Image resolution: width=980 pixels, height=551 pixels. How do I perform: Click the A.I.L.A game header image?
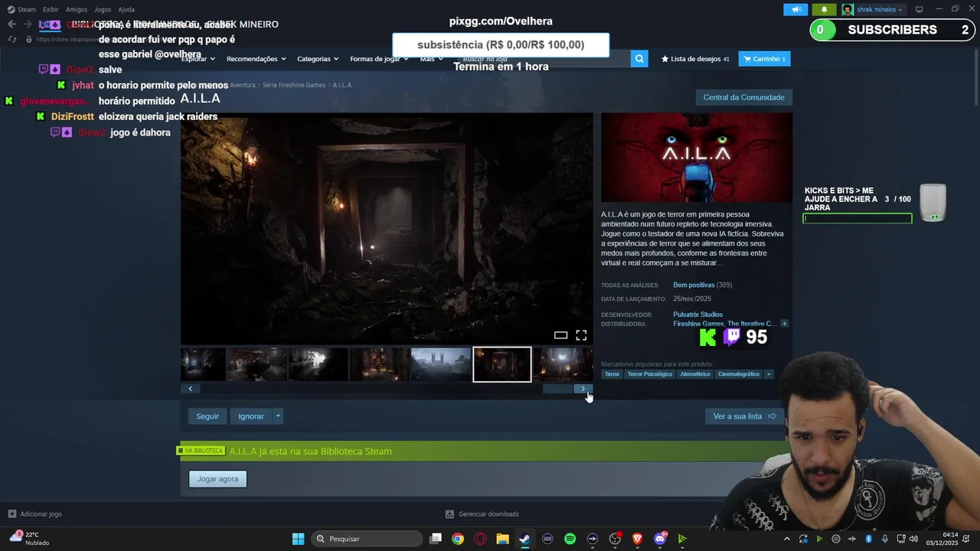point(697,158)
